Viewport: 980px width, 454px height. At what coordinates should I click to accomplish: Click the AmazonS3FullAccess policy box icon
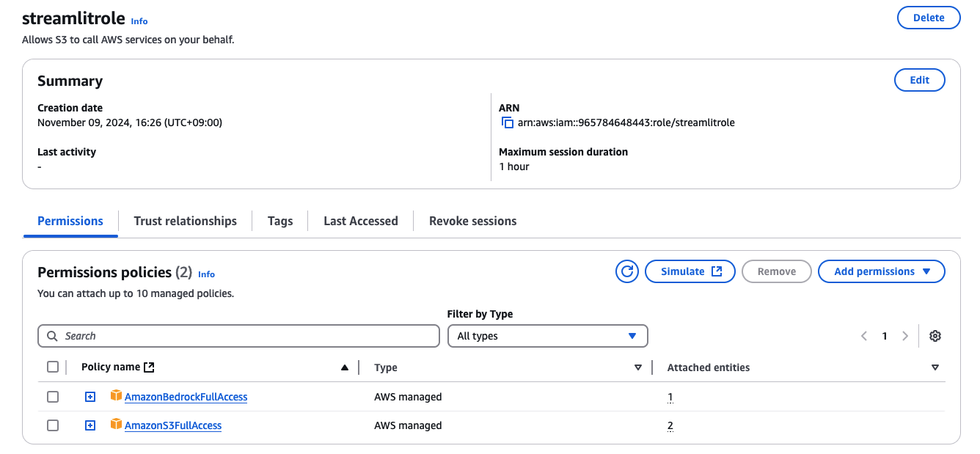pyautogui.click(x=116, y=425)
